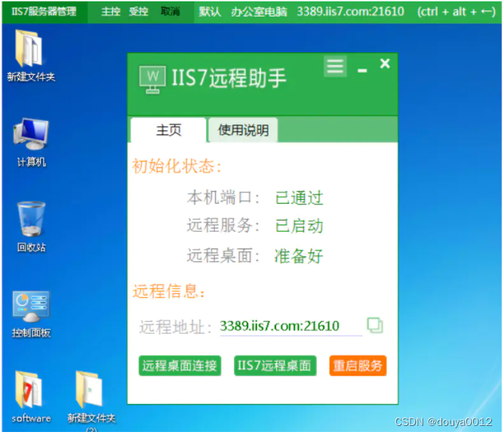
Task: Click the 远程信息 heading
Action: point(169,292)
